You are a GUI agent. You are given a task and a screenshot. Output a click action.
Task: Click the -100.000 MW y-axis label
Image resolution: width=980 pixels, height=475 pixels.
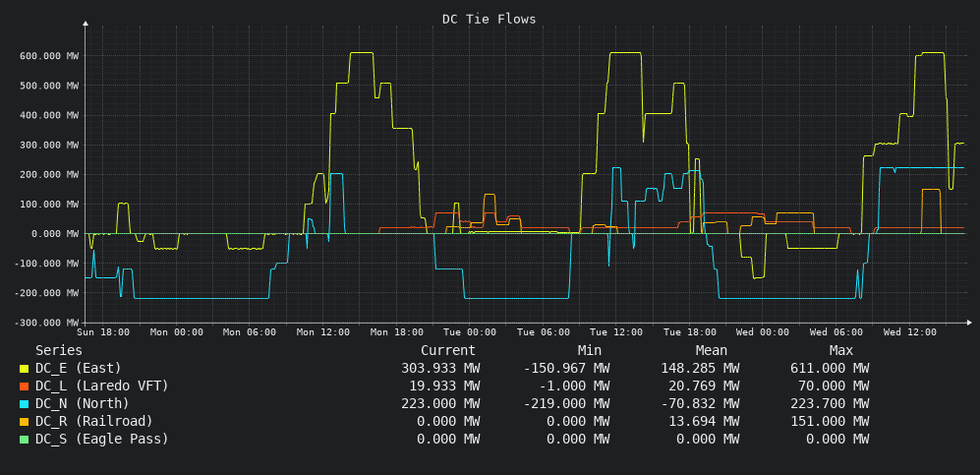[x=47, y=264]
